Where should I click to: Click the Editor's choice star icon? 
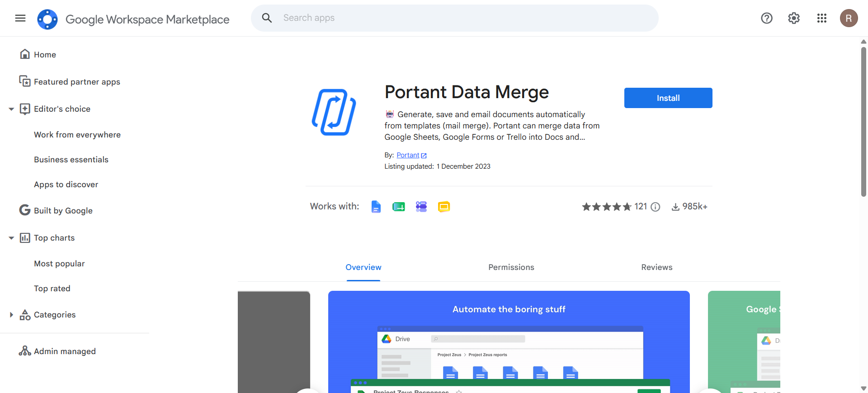tap(25, 109)
